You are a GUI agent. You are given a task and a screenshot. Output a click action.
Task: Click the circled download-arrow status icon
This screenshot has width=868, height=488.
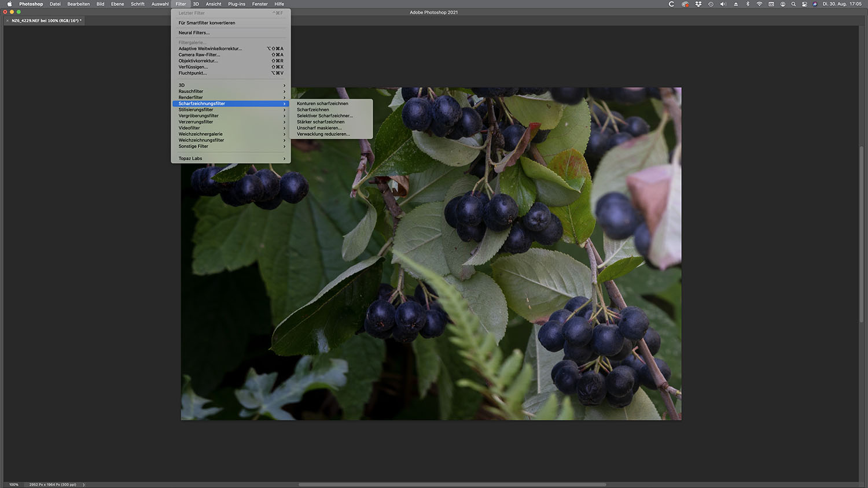[x=783, y=4]
